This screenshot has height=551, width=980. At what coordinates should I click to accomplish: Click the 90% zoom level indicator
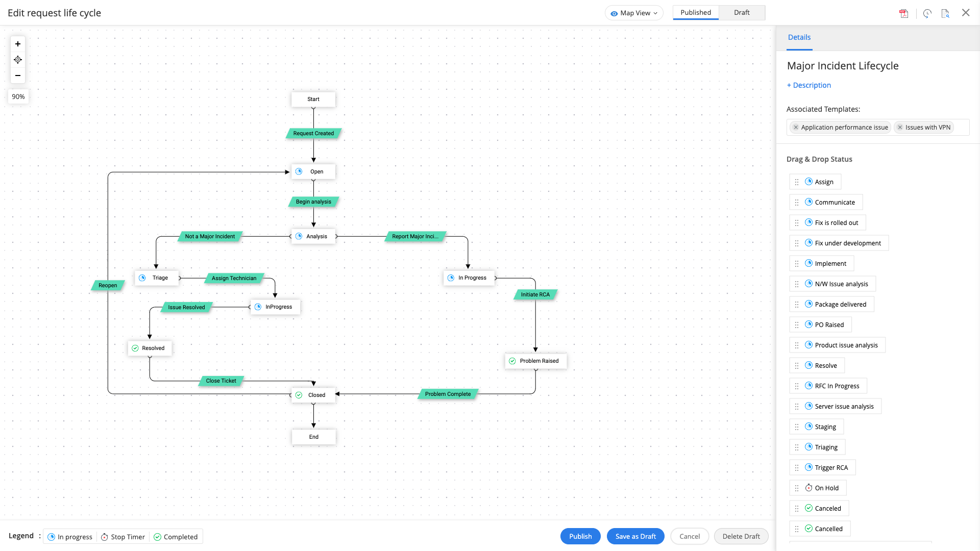tap(18, 96)
